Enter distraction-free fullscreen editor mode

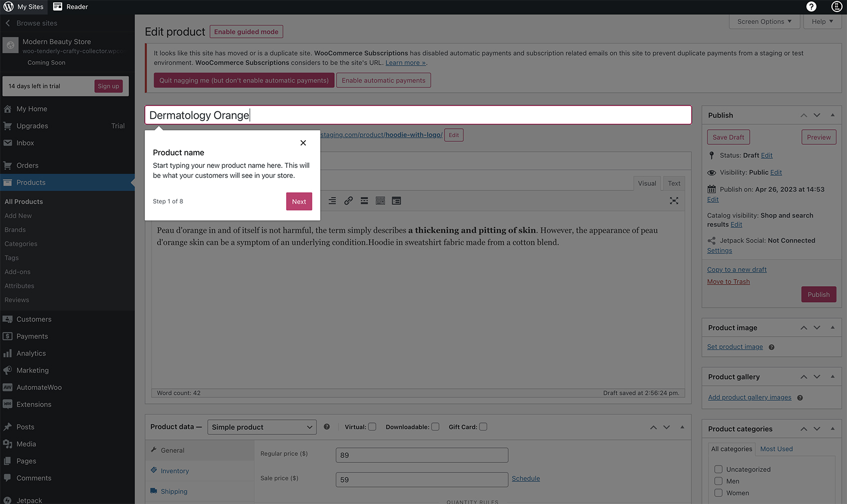click(674, 201)
